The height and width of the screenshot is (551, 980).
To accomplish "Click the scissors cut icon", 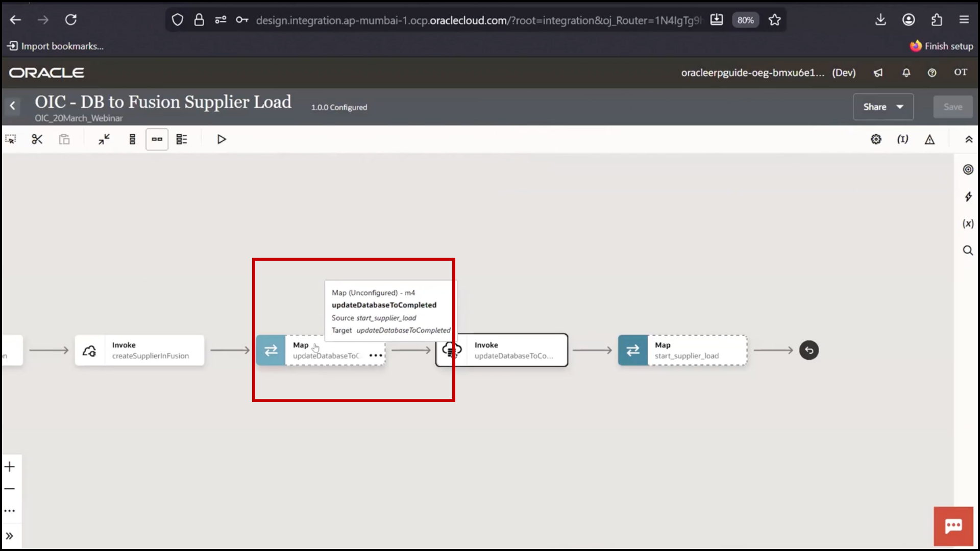I will point(37,139).
